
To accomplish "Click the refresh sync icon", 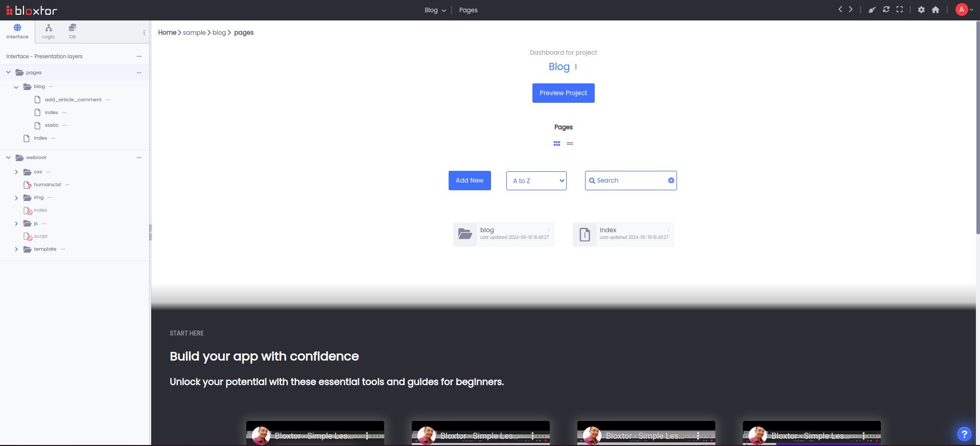I will coord(886,10).
